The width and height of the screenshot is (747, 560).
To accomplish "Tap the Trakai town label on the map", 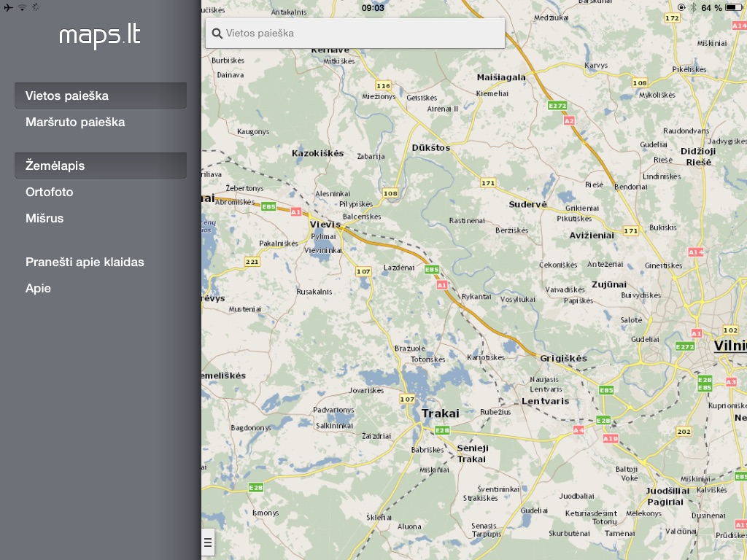I will coord(441,413).
